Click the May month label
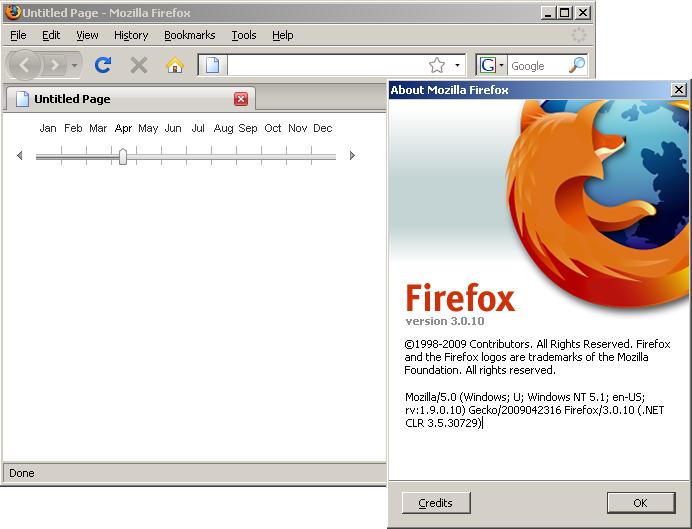Screen dimensions: 692x529 [148, 128]
